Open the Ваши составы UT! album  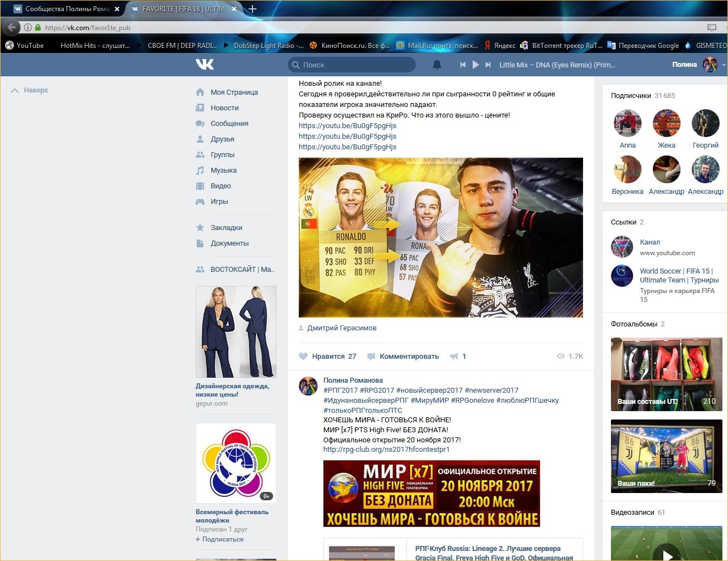pyautogui.click(x=666, y=373)
